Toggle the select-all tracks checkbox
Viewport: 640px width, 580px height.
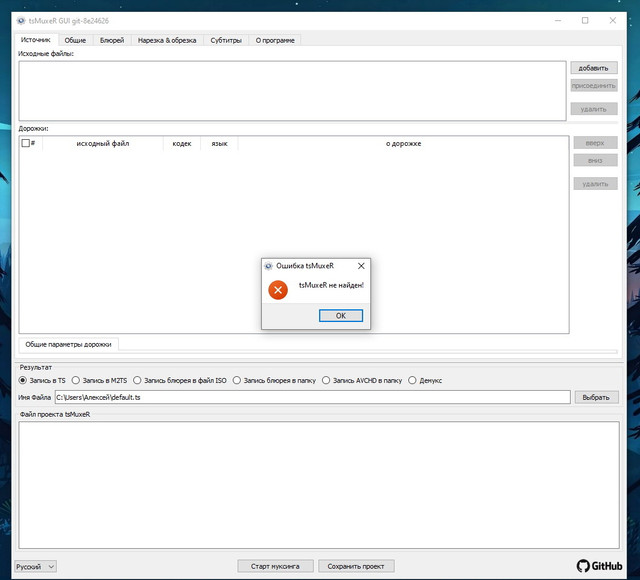tap(25, 143)
